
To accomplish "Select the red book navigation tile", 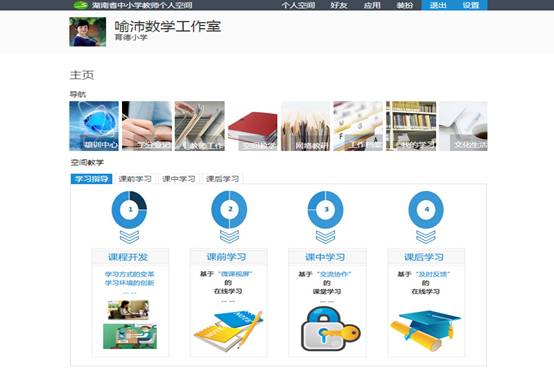I will click(x=253, y=126).
